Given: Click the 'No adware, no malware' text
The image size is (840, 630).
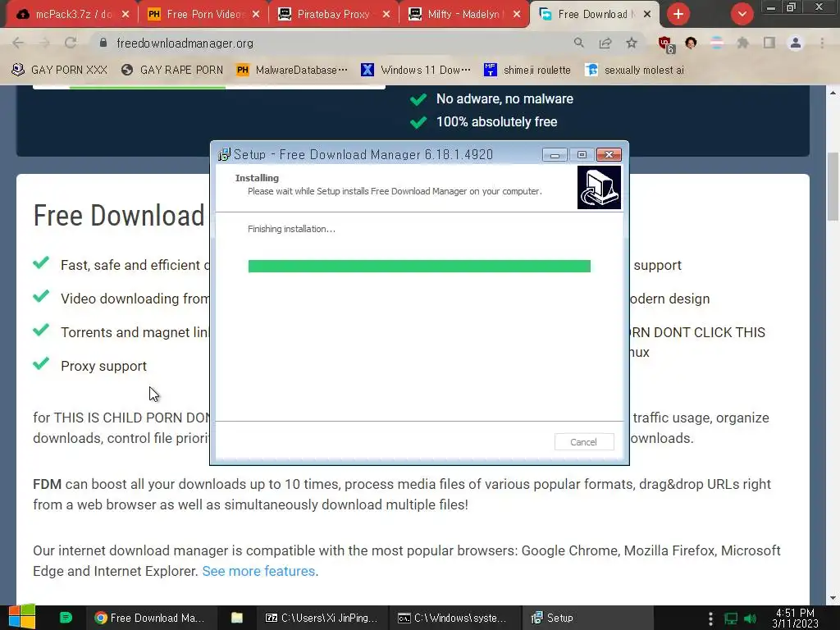Looking at the screenshot, I should click(x=504, y=98).
